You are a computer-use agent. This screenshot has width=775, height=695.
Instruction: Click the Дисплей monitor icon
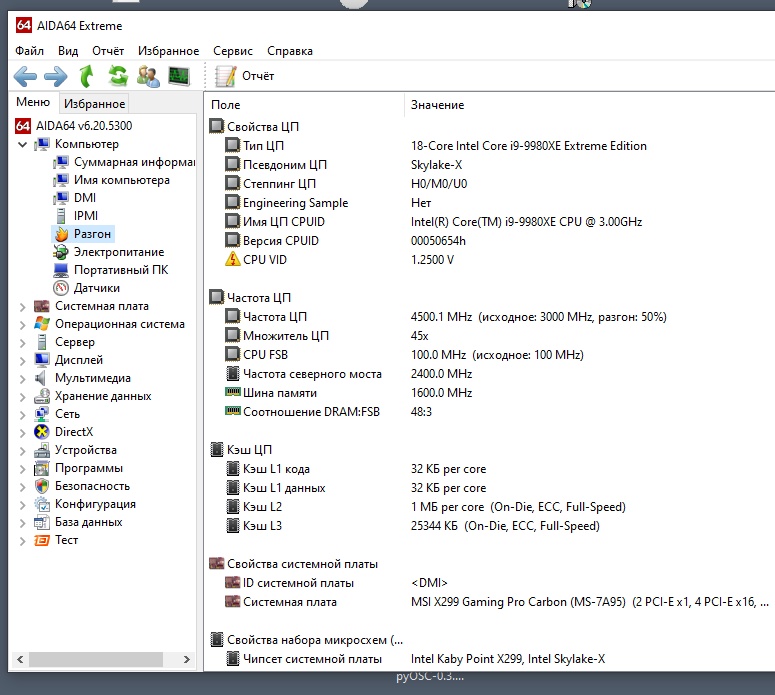point(42,360)
